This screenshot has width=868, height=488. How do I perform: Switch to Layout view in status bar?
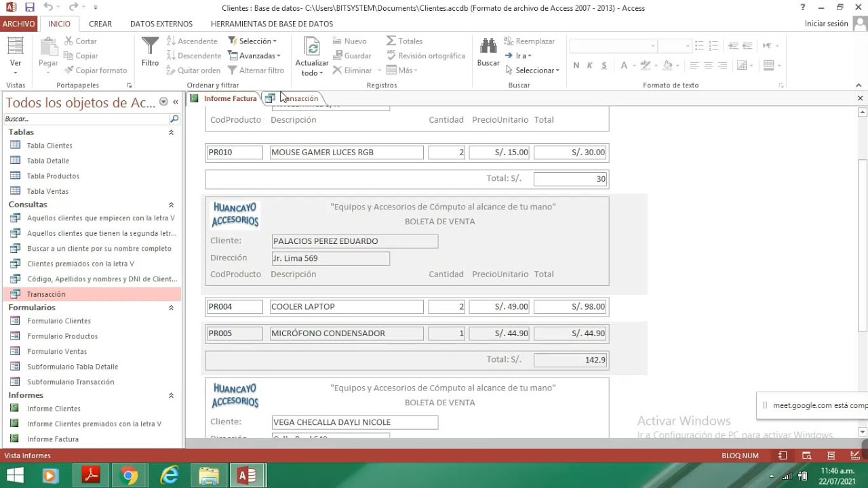[x=831, y=455]
